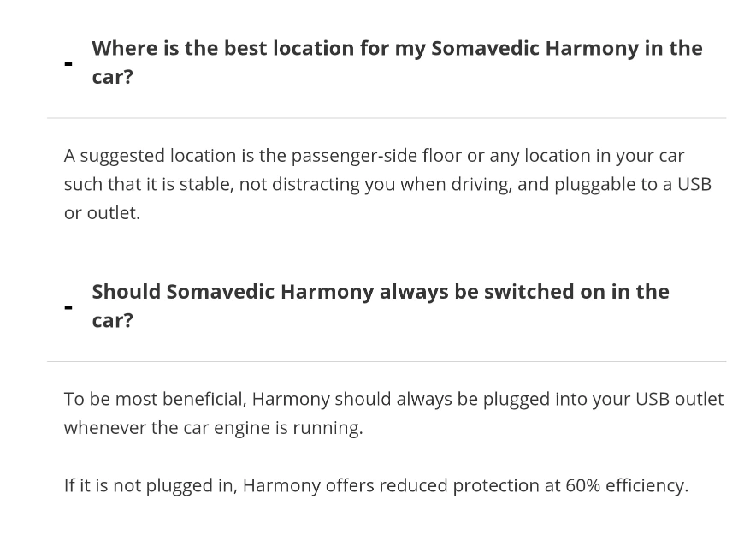Click the 'To be most beneficial' sentence
This screenshot has width=756, height=535.
[394, 413]
